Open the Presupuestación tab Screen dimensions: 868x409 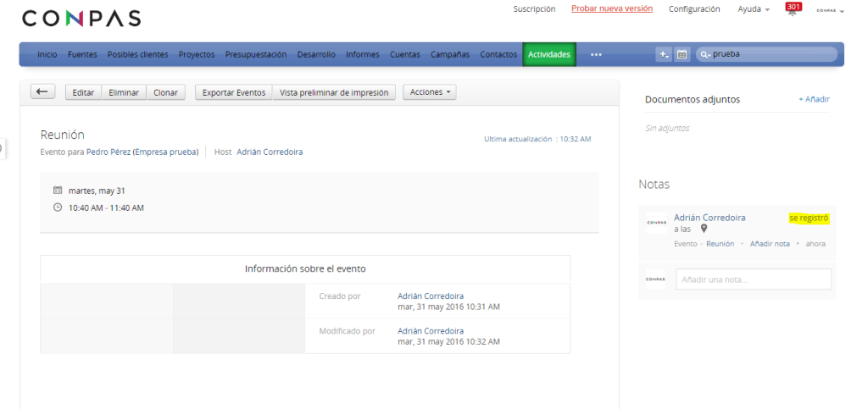[x=256, y=55]
